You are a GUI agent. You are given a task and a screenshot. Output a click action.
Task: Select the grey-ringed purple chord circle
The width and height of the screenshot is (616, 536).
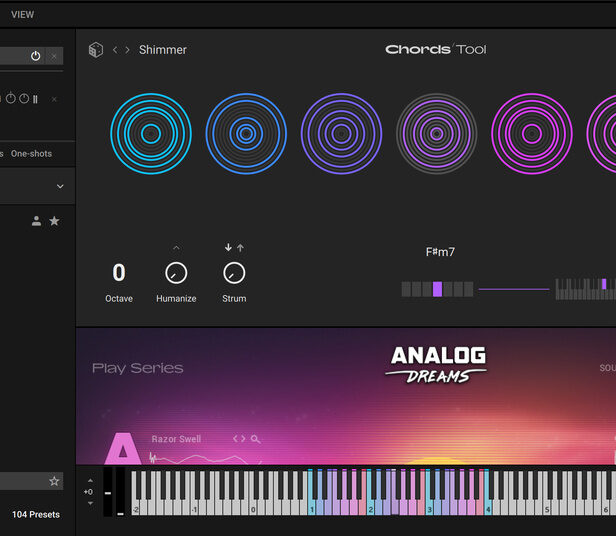[x=436, y=134]
